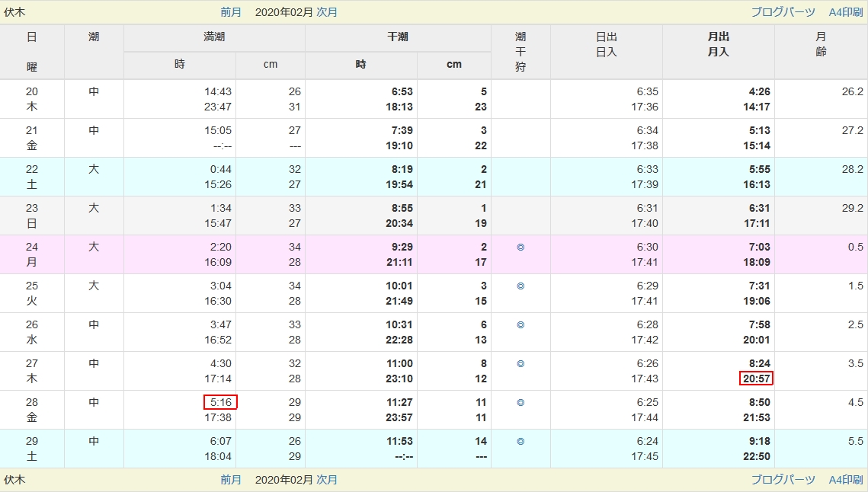Click moonset time 21:53 on day 28
868x492 pixels.
pyautogui.click(x=757, y=417)
